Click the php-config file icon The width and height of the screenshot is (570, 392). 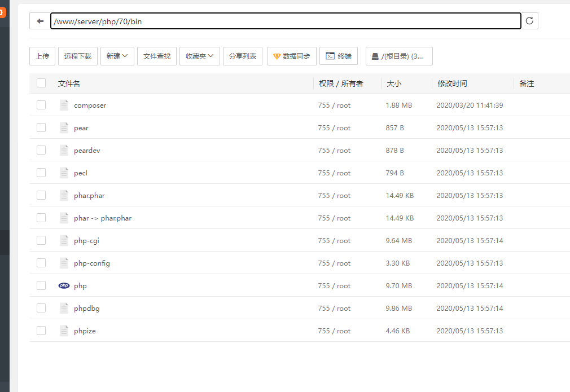64,263
